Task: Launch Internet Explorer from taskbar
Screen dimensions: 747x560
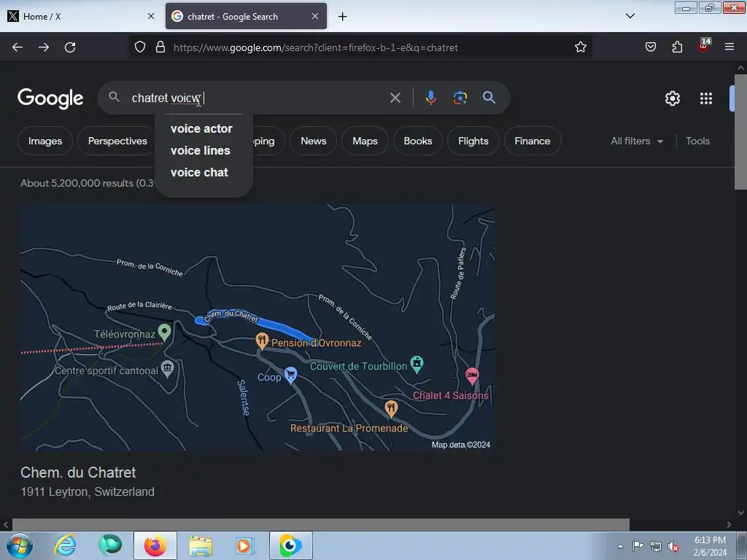Action: 65,545
